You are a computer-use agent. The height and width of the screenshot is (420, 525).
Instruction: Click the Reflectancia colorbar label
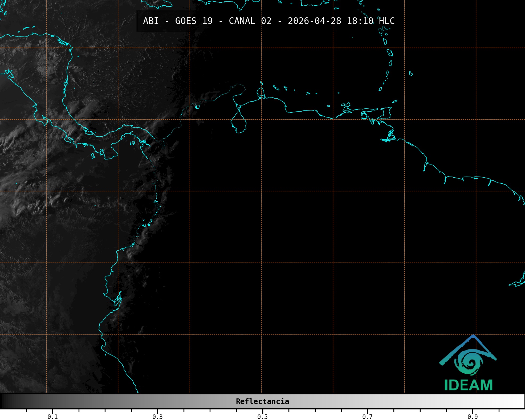pos(262,401)
